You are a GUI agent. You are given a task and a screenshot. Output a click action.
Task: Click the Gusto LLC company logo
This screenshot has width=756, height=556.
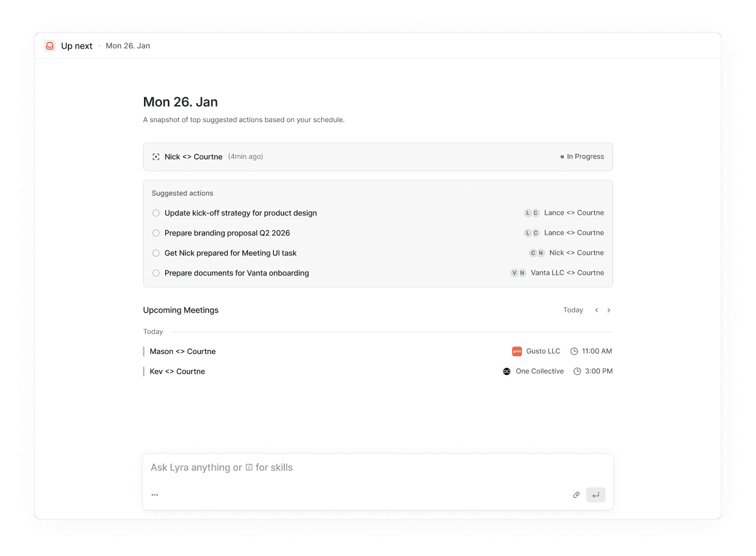click(517, 352)
